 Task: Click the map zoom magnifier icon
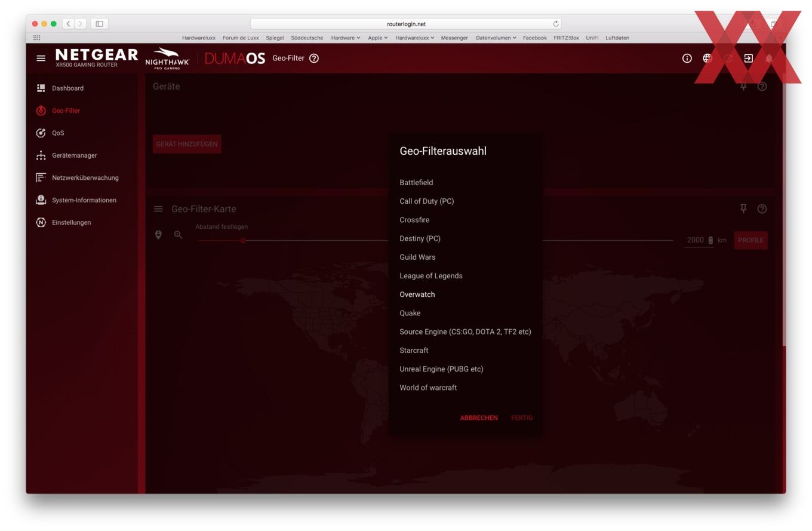(x=178, y=235)
